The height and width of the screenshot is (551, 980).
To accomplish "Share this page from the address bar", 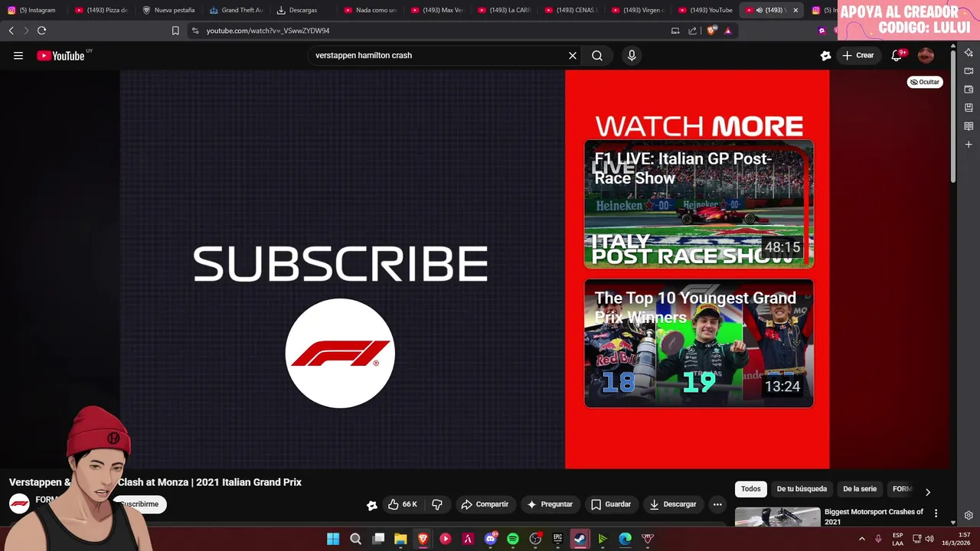I will pyautogui.click(x=692, y=31).
